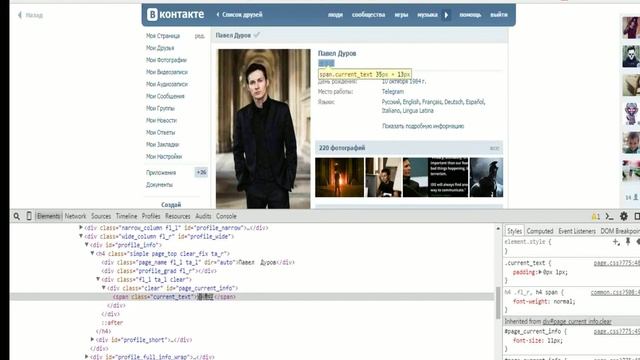The width and height of the screenshot is (640, 360).
Task: Select the span current_text DOM row
Action: click(x=252, y=297)
